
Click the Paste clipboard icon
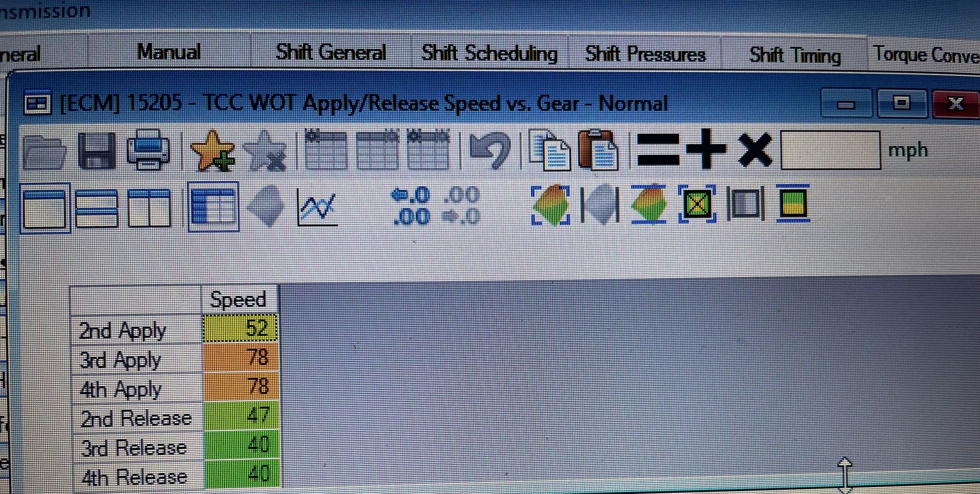(x=598, y=150)
